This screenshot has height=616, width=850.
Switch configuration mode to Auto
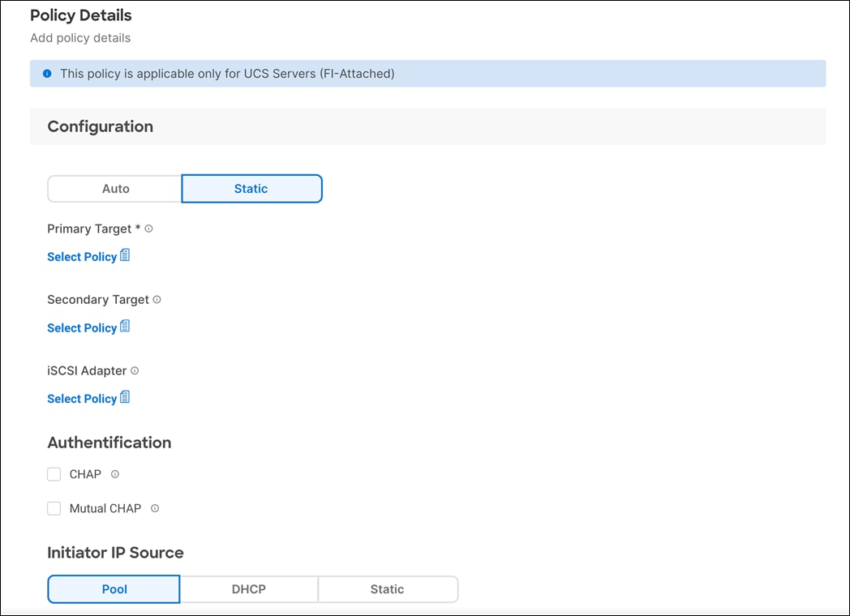tap(114, 188)
